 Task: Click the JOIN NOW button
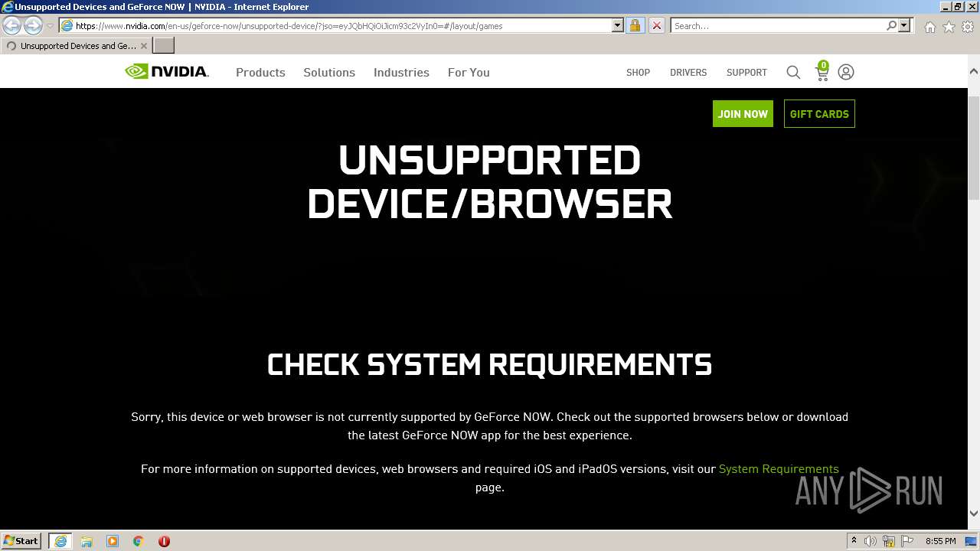pyautogui.click(x=743, y=114)
